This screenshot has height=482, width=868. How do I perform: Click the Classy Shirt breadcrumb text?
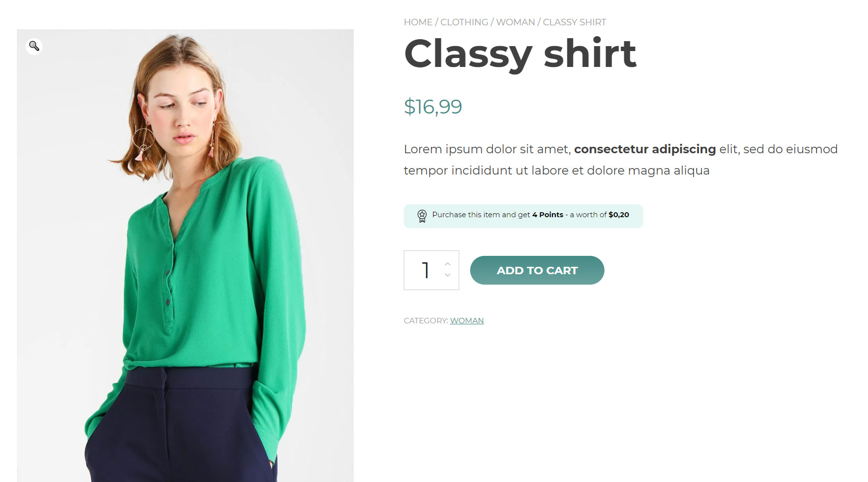[x=574, y=22]
